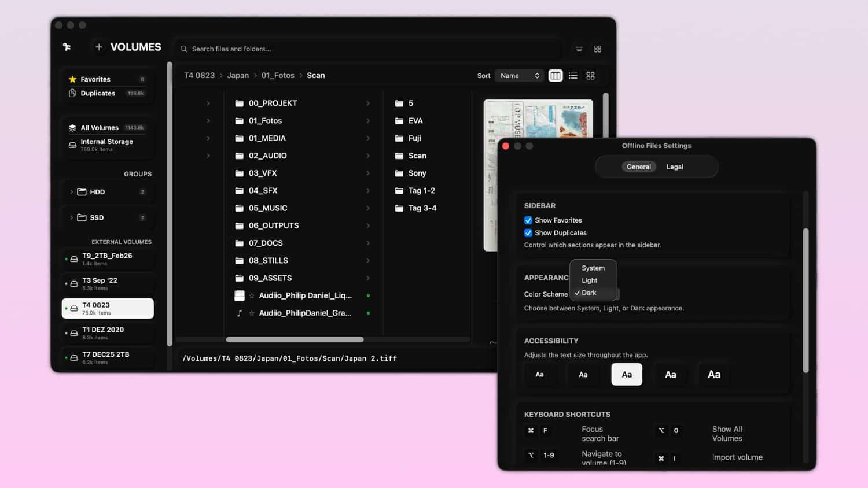Switch to list view icon
This screenshot has height=488, width=868.
coord(573,76)
